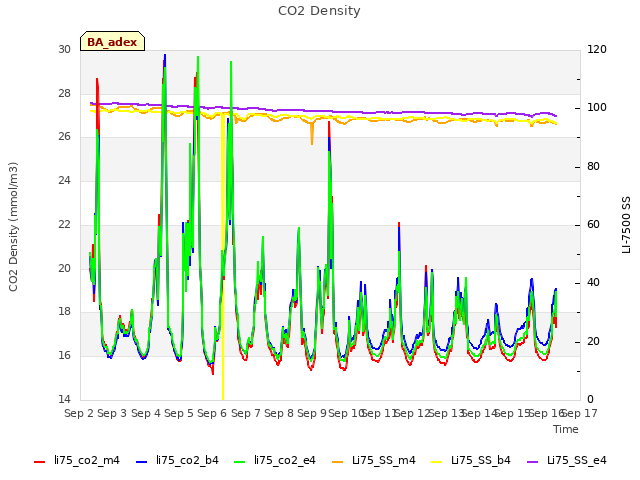640x480 pixels.
Task: Click the right axis value 0
Action: (590, 399)
